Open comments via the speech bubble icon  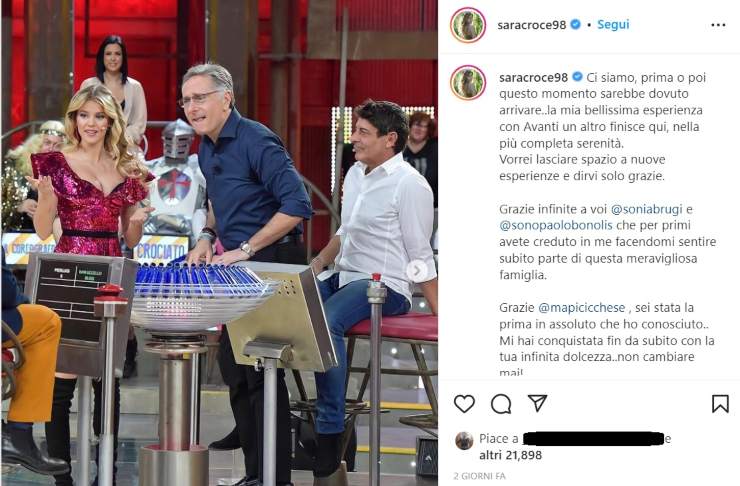[x=501, y=404]
